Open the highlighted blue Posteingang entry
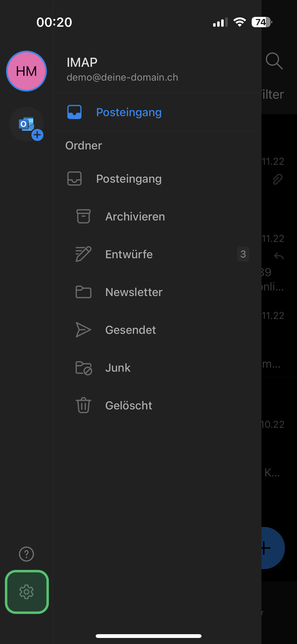Viewport: 297px width, 644px height. pyautogui.click(x=157, y=112)
